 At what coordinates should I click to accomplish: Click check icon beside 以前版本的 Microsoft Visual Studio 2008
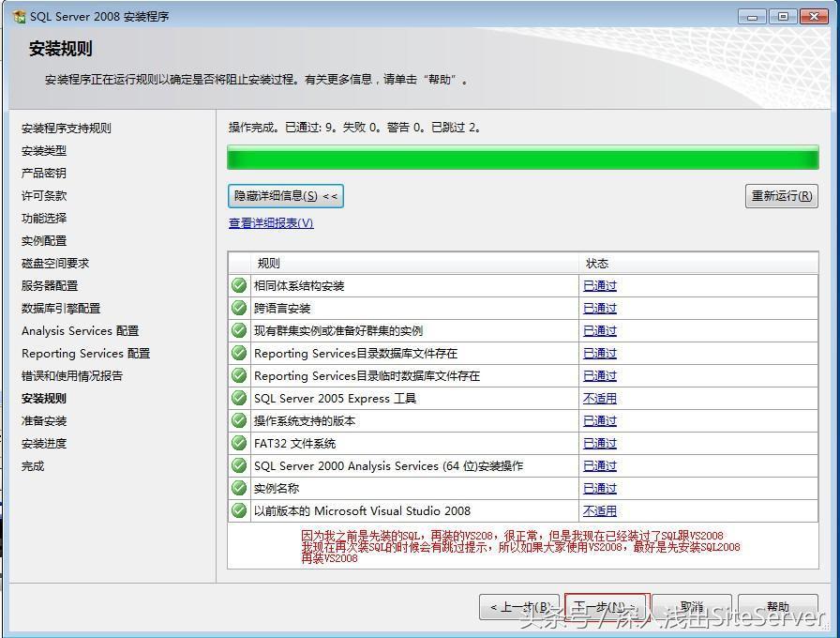pos(239,510)
